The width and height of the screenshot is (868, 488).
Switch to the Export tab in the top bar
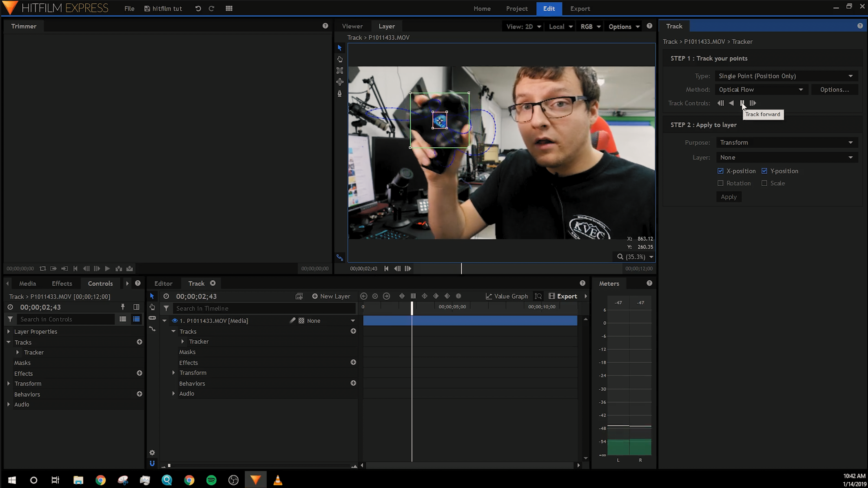click(580, 9)
